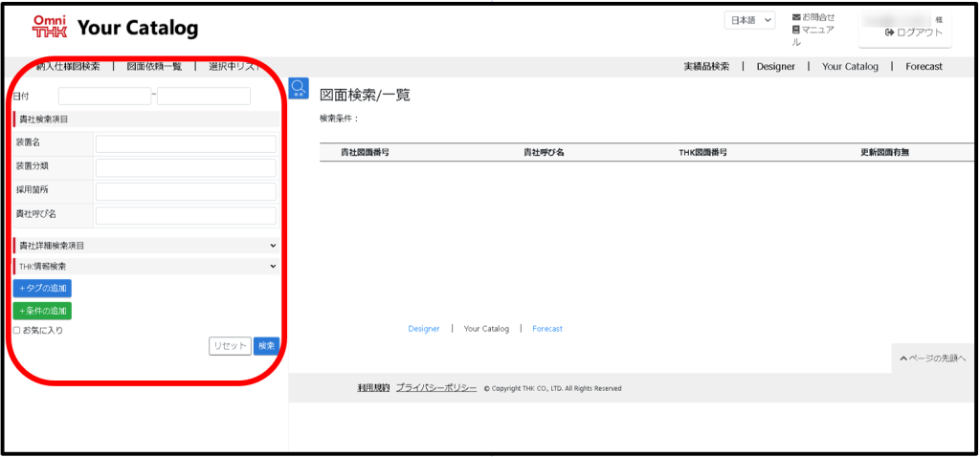Click the 検索 search button
Image resolution: width=980 pixels, height=457 pixels.
[x=266, y=346]
